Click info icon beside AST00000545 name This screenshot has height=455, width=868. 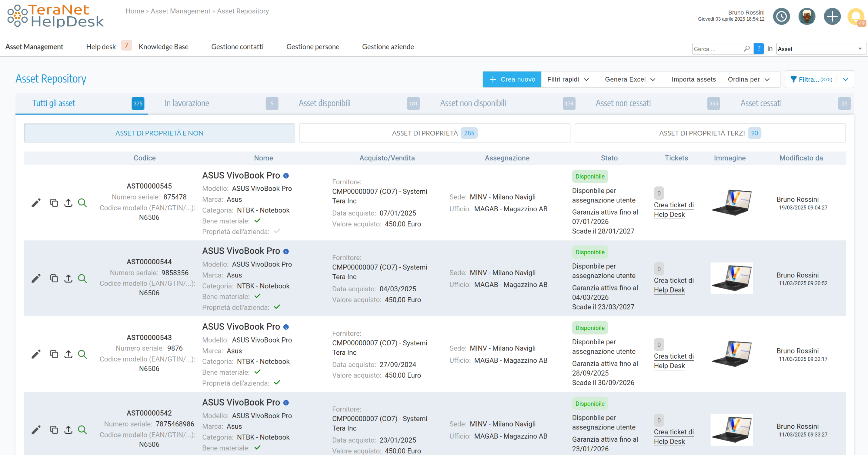(x=286, y=176)
